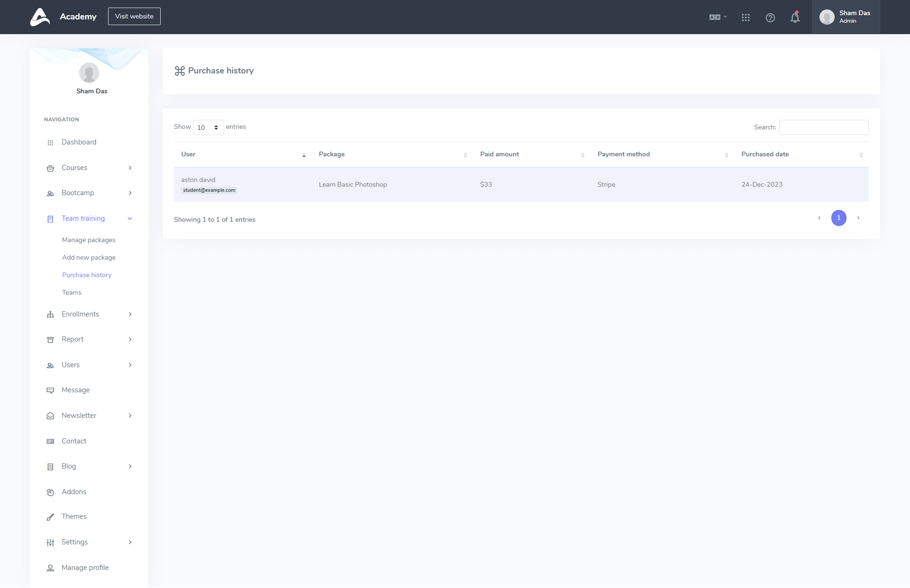Open the Teams submenu item
The height and width of the screenshot is (588, 910).
click(x=72, y=293)
